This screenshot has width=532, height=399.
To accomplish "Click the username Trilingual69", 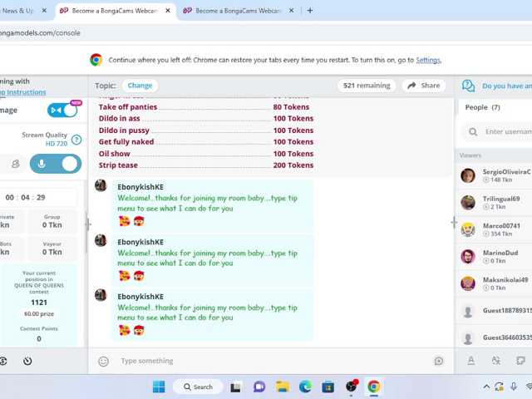I will tap(501, 199).
